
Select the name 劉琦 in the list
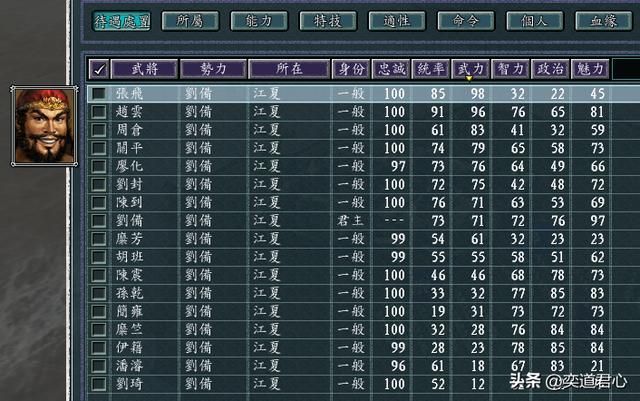129,384
